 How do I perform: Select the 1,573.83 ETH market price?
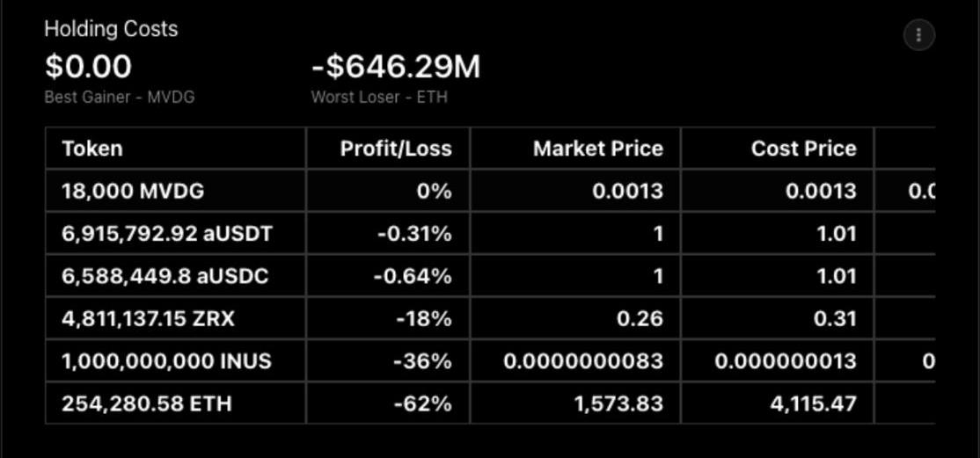pyautogui.click(x=618, y=403)
